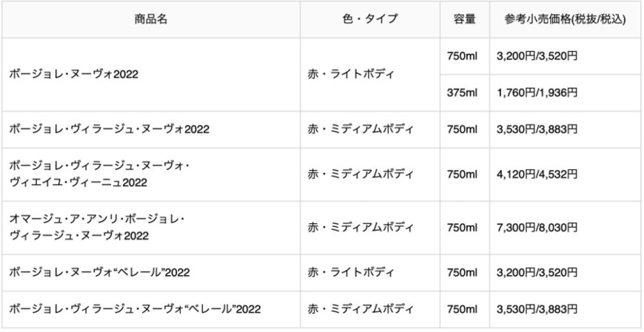Select the ボージョレ・ヌーヴォ“ペレール”2022 product name
The width and height of the screenshot is (644, 332).
coord(100,272)
